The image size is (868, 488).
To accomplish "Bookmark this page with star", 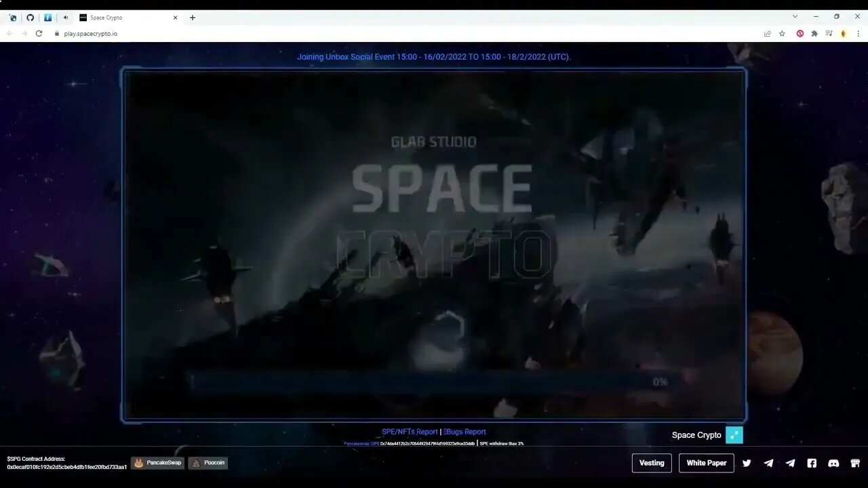I will [x=782, y=33].
